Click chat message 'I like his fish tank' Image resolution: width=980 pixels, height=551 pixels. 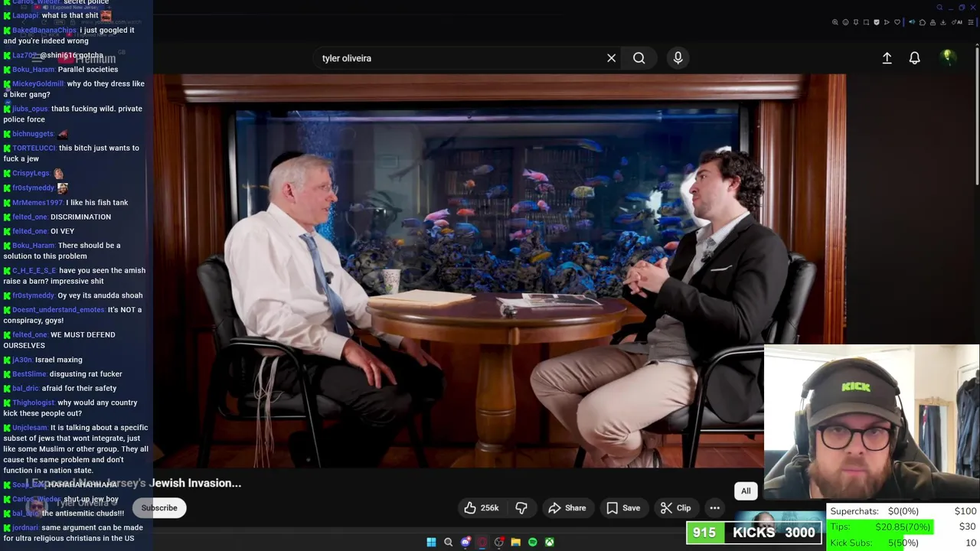[97, 202]
